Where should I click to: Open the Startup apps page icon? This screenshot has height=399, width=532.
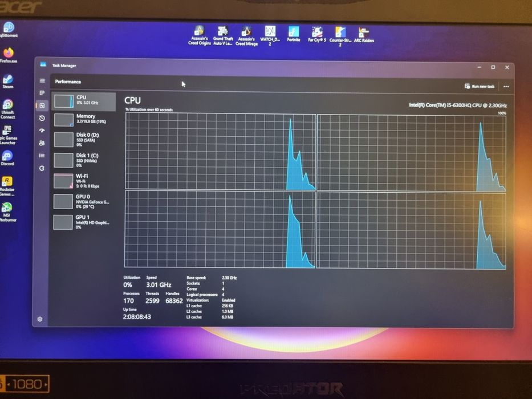(42, 131)
